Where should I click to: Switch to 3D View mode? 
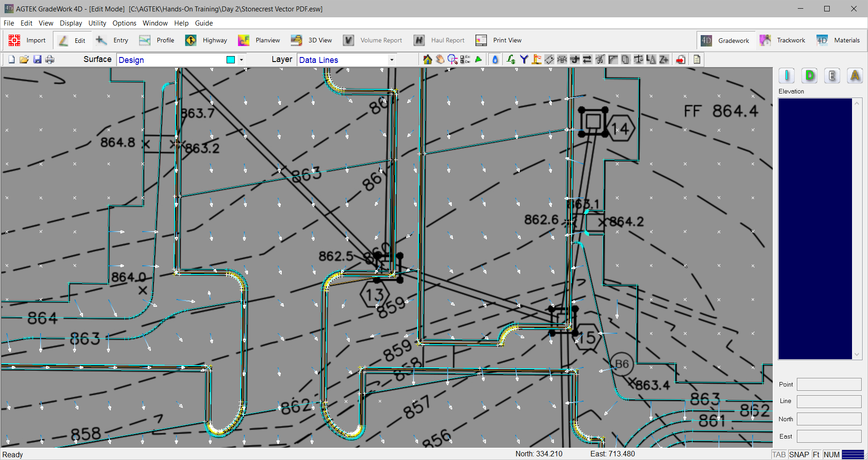point(312,40)
